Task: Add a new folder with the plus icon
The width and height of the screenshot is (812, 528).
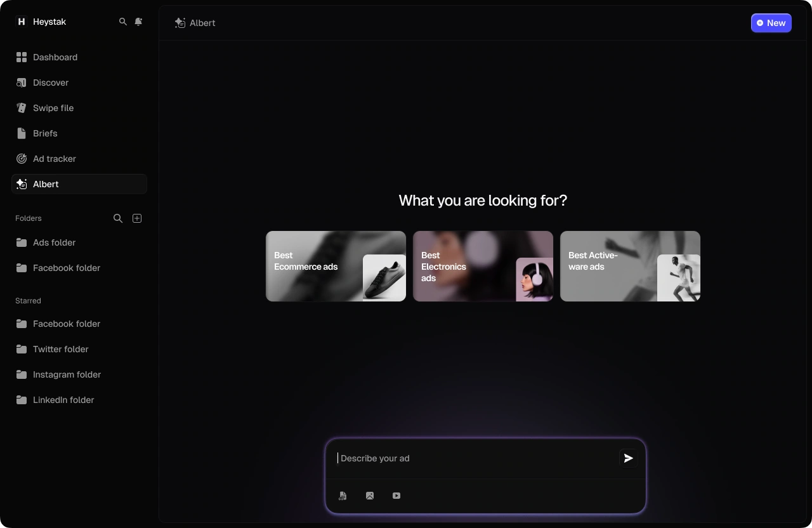Action: [137, 218]
